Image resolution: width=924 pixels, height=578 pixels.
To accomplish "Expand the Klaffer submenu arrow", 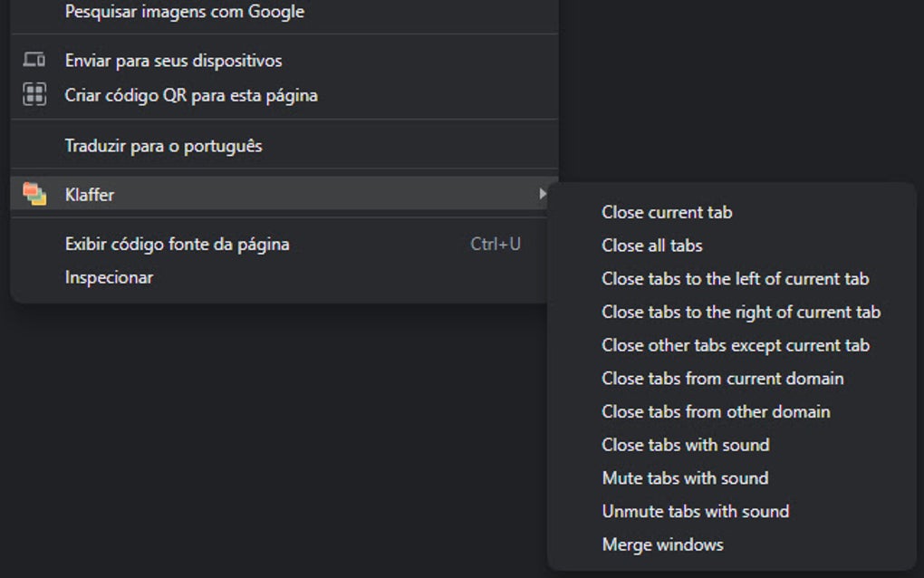I will [x=544, y=194].
